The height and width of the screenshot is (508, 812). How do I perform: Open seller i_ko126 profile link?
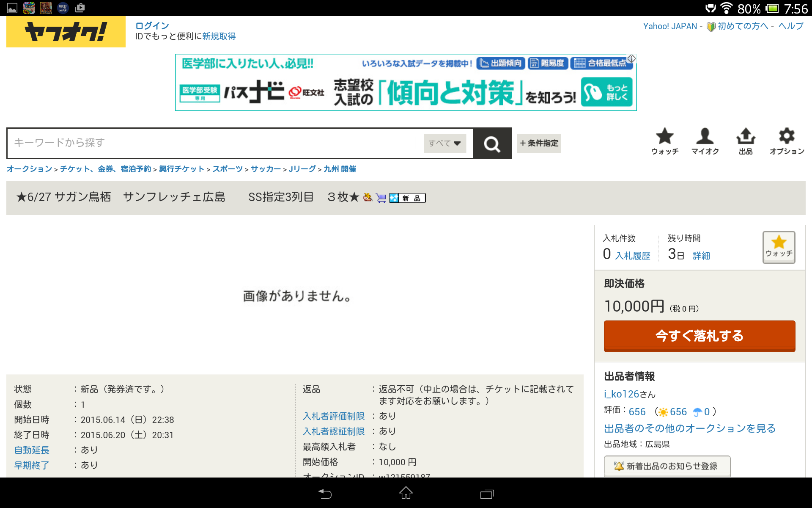click(x=621, y=394)
